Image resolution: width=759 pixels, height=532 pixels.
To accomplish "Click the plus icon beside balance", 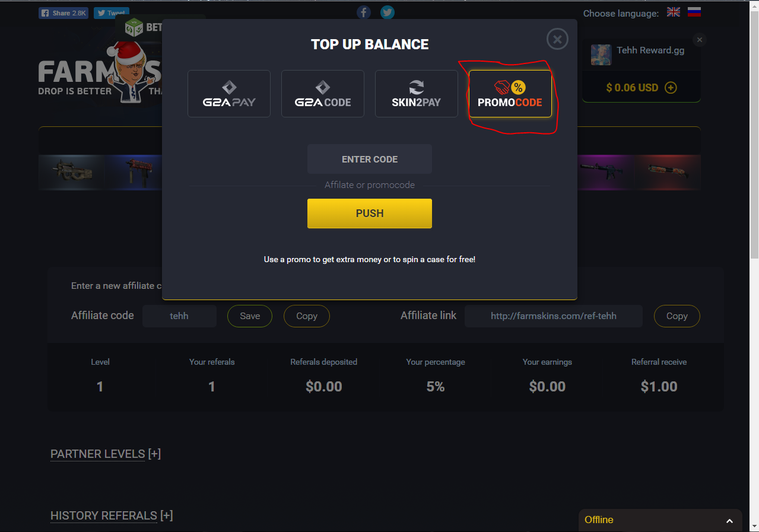I will [671, 88].
